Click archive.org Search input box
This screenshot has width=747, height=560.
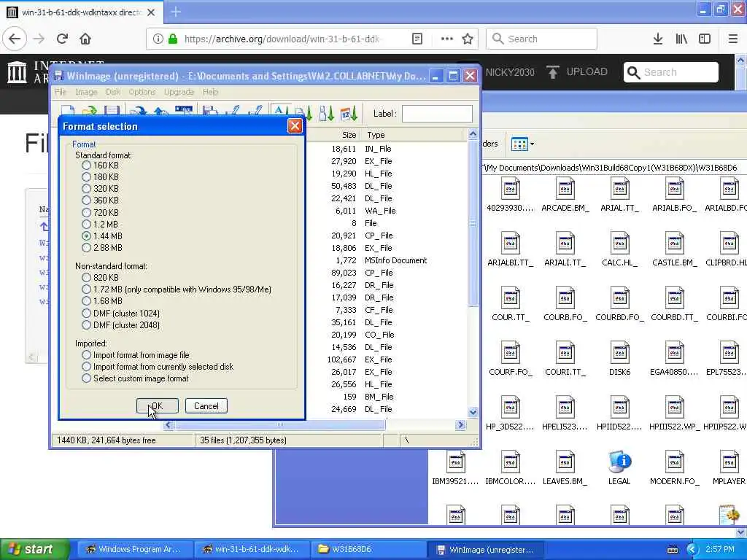point(671,72)
